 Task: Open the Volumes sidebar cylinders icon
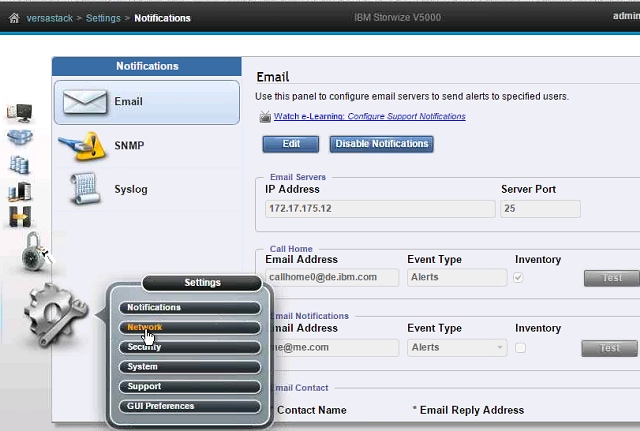coord(19,164)
